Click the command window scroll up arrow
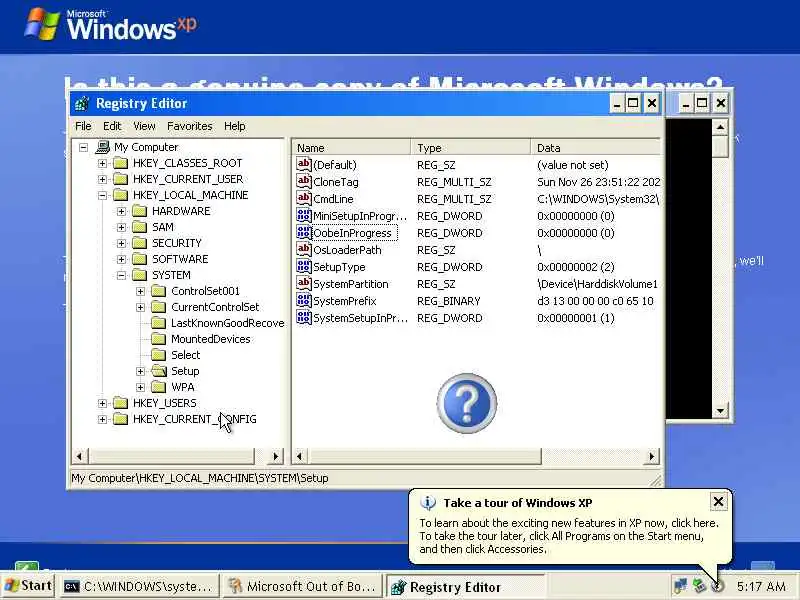 point(720,127)
